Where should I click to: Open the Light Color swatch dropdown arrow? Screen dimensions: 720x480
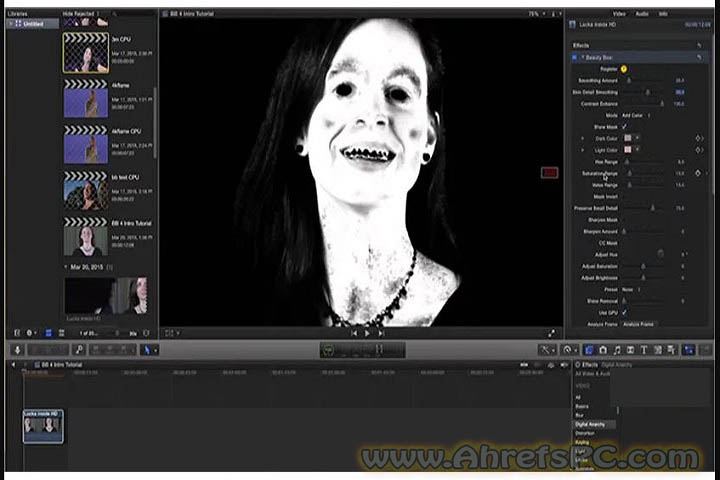click(637, 150)
